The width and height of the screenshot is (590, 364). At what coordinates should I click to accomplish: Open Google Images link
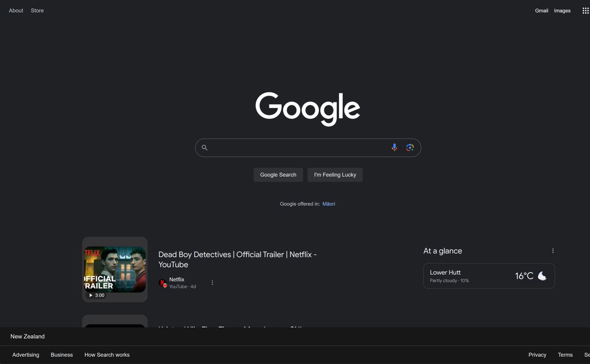click(562, 11)
